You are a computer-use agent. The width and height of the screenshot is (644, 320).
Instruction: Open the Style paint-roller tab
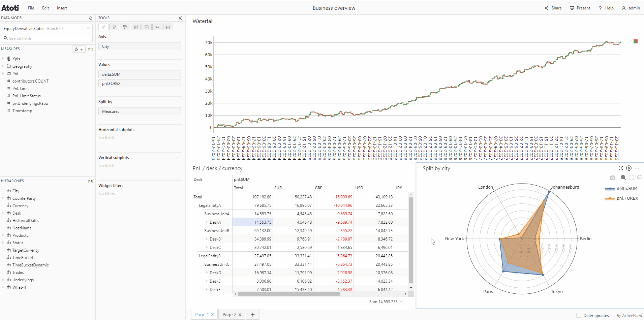click(125, 27)
